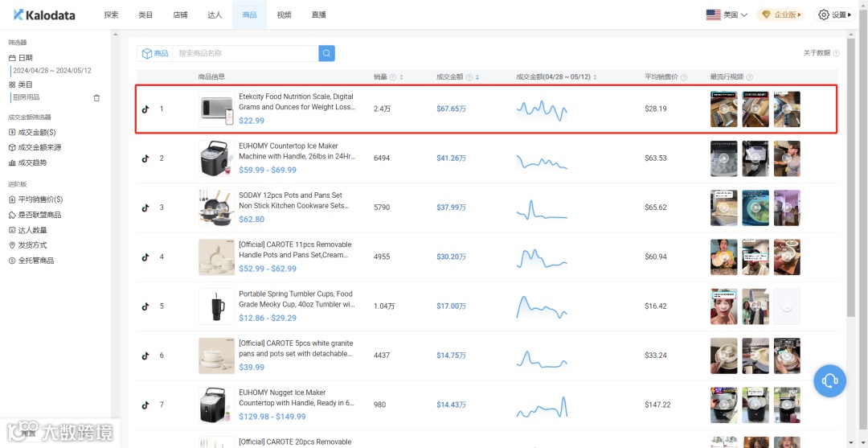Open the CAROTE 5pcs white granite title

tap(295, 348)
